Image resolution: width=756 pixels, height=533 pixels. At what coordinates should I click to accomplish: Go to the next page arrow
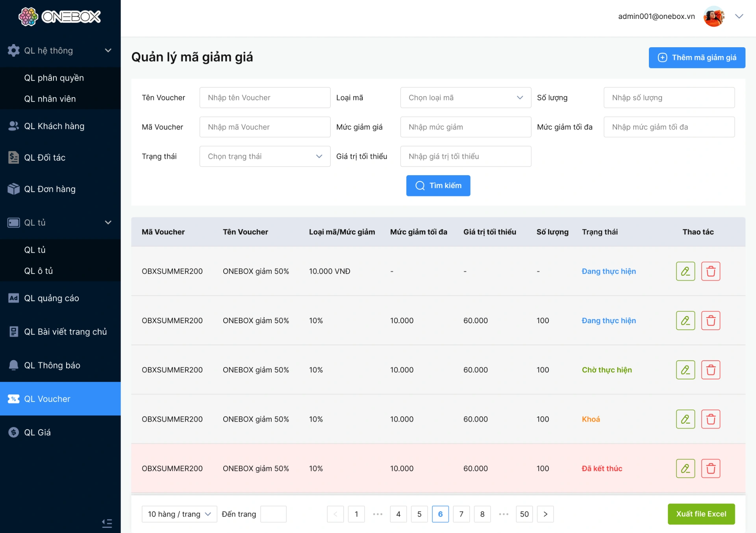click(545, 514)
